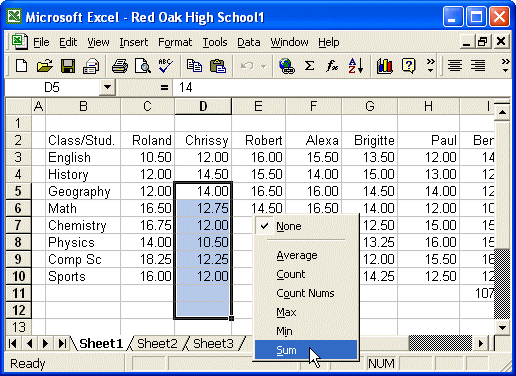516x376 pixels.
Task: Click the Center alignment icon
Action: [x=455, y=66]
